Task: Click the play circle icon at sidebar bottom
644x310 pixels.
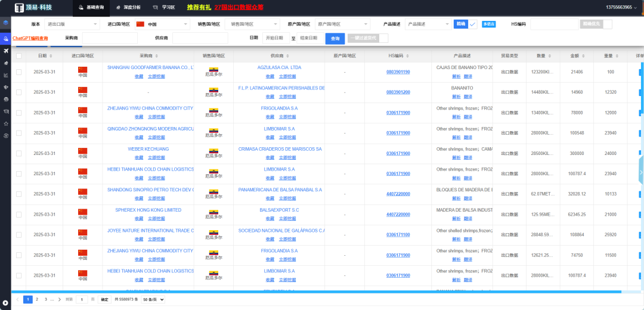Action: point(5,303)
